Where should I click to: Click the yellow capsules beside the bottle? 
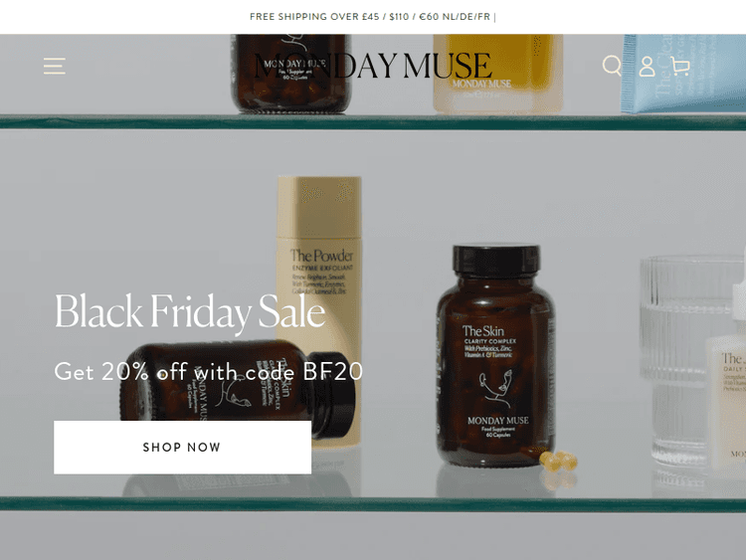pyautogui.click(x=559, y=461)
